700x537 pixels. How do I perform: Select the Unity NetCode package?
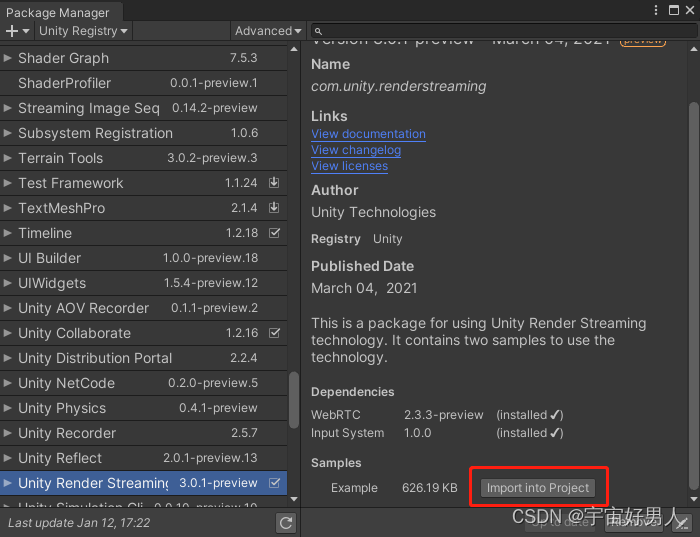pos(143,383)
